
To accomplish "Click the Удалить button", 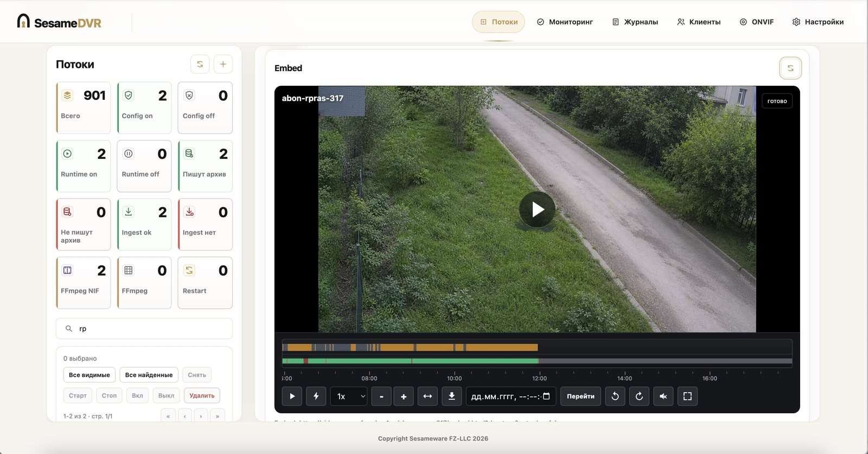I will click(202, 395).
